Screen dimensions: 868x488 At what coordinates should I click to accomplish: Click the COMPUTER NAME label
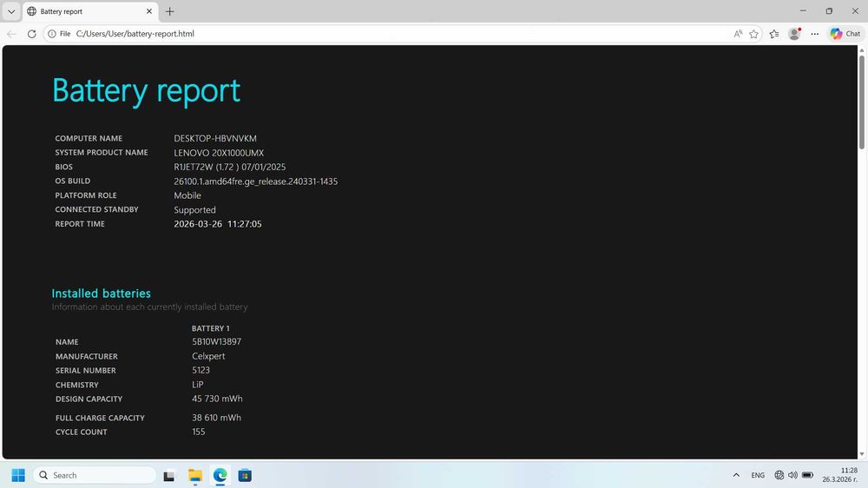[89, 138]
